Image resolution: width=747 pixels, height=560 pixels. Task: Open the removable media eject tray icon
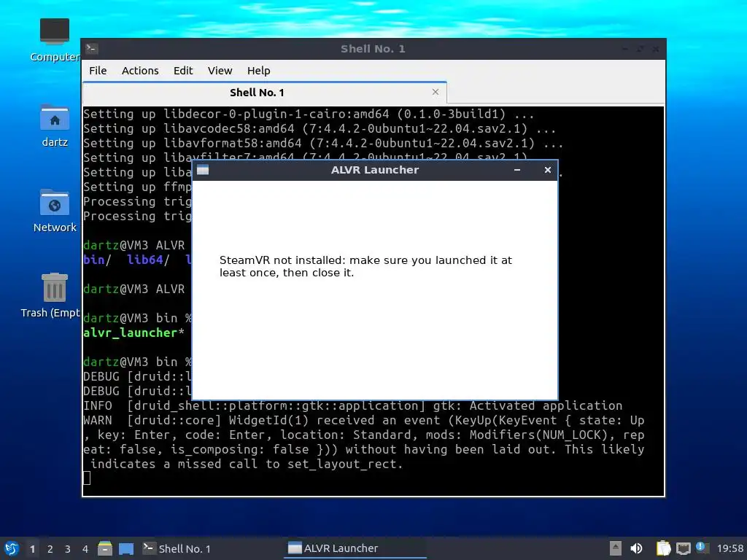tap(615, 548)
